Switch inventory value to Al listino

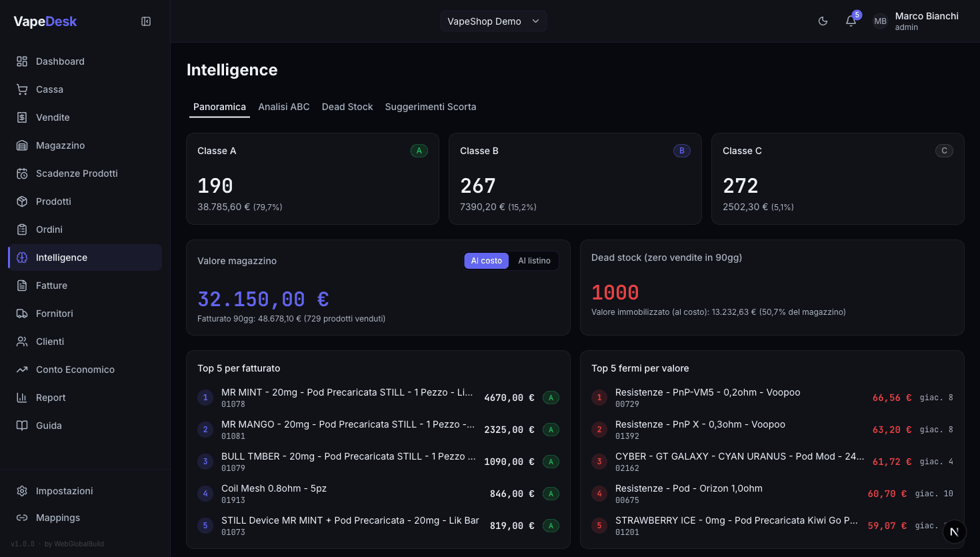[533, 260]
